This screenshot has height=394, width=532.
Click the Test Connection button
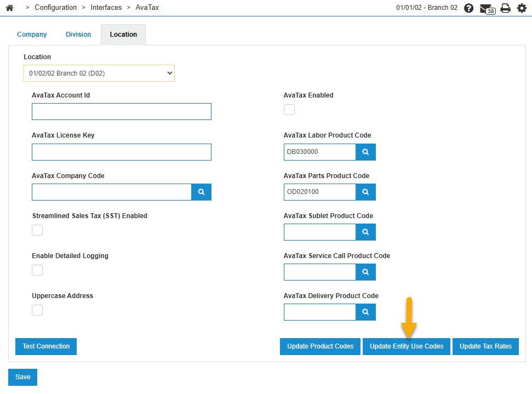46,346
